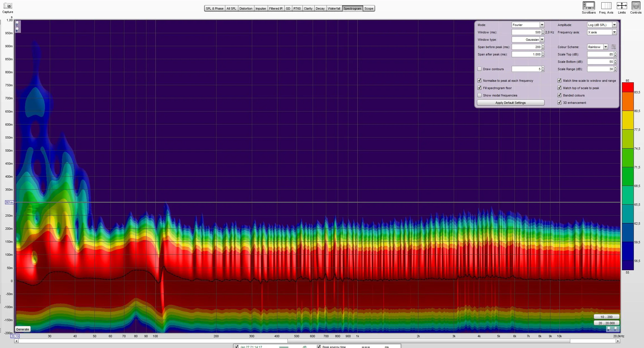This screenshot has height=348, width=644.
Task: Click the 20,19 frequency cursor label
Action: pos(15,336)
